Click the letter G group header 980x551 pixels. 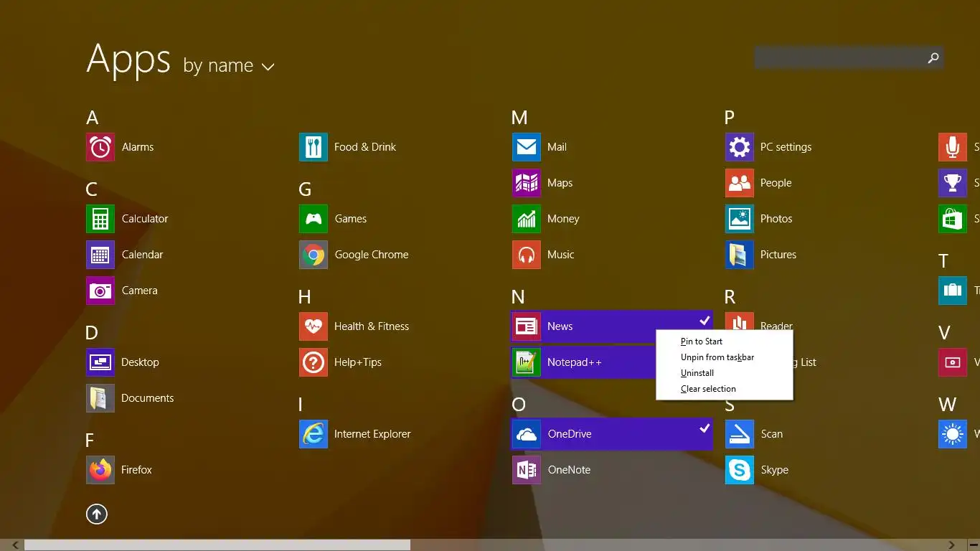click(305, 189)
